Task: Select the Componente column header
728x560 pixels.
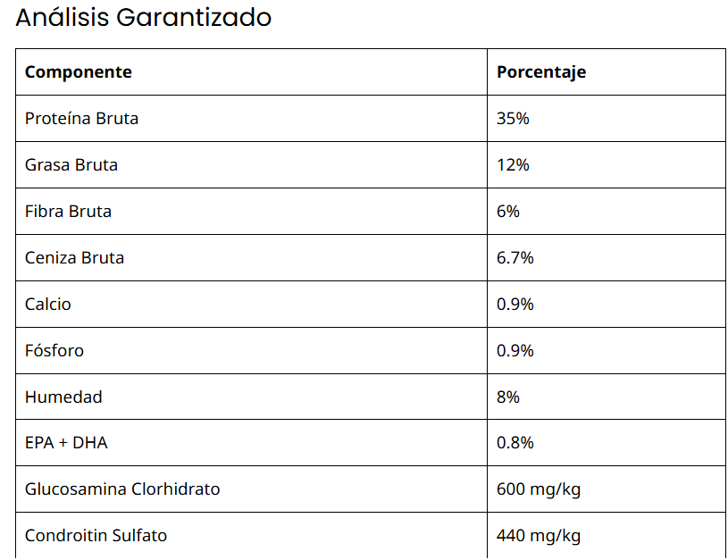Action: (x=79, y=72)
